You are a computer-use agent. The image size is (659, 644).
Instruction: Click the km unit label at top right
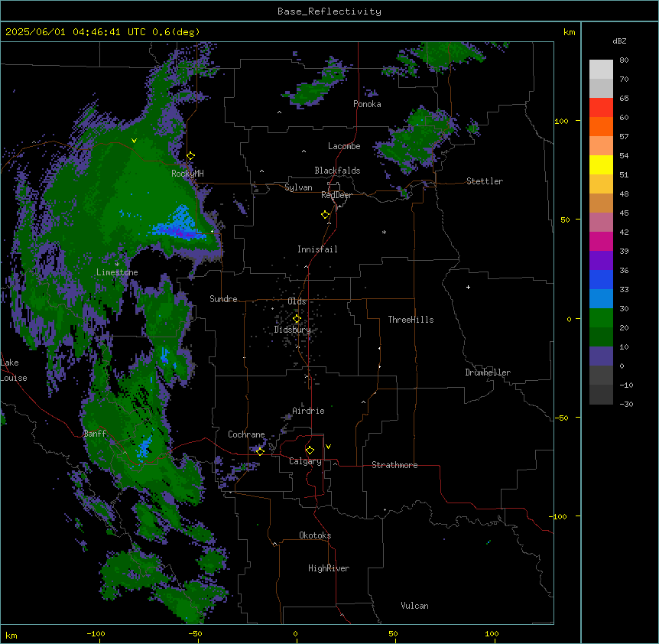coord(569,32)
